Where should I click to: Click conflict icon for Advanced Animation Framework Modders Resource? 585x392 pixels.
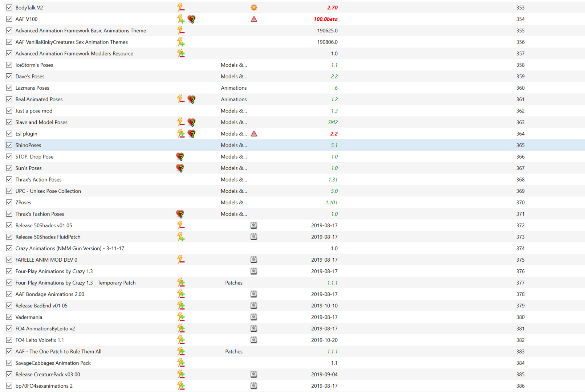pyautogui.click(x=180, y=53)
